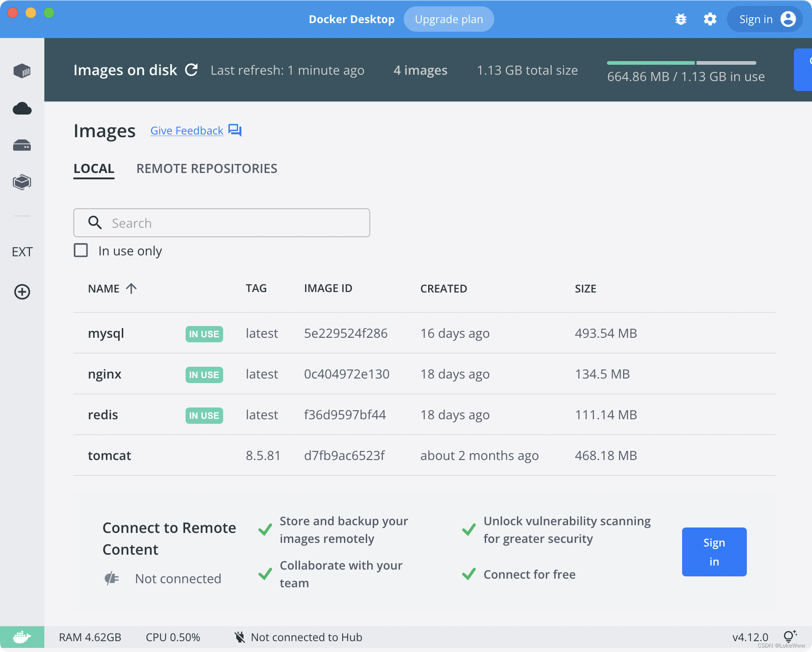Image resolution: width=812 pixels, height=652 pixels.
Task: Click the unplugged Hub status icon
Action: (x=240, y=638)
